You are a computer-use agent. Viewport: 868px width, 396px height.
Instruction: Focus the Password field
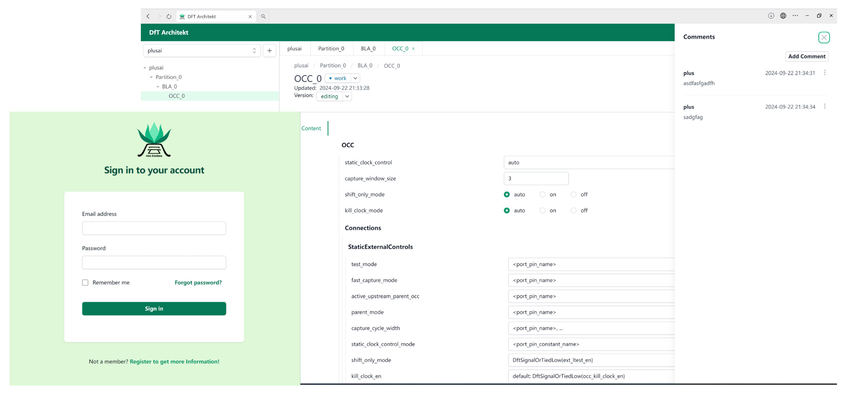(154, 263)
